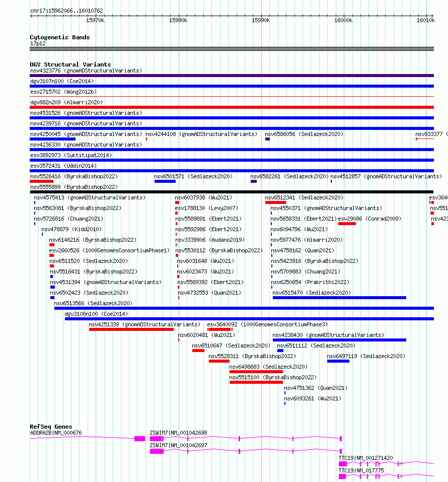Click the nsv478879 (Kidd2010) label

(71, 230)
